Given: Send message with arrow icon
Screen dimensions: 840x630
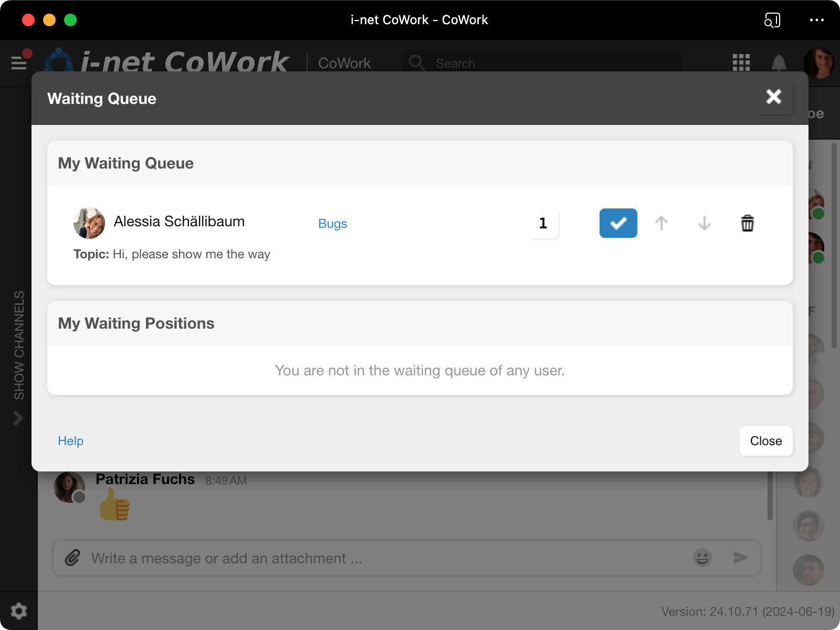Looking at the screenshot, I should tap(740, 557).
